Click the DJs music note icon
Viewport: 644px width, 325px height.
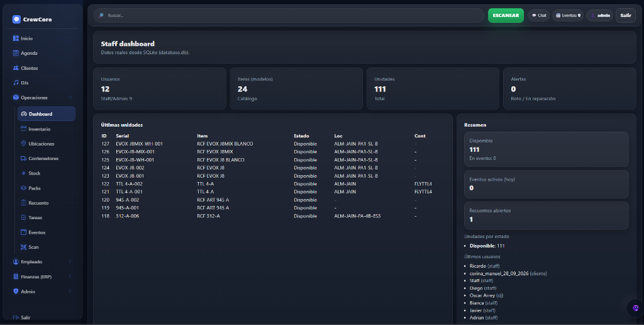coord(16,83)
